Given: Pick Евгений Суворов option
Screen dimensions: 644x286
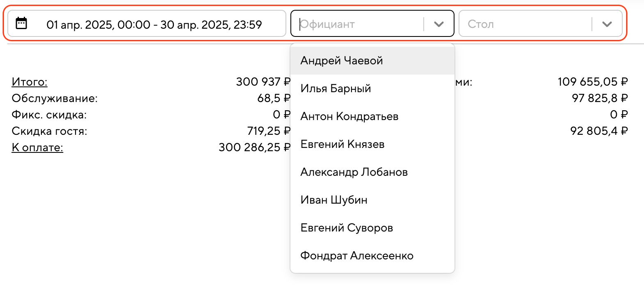Looking at the screenshot, I should pyautogui.click(x=347, y=228).
